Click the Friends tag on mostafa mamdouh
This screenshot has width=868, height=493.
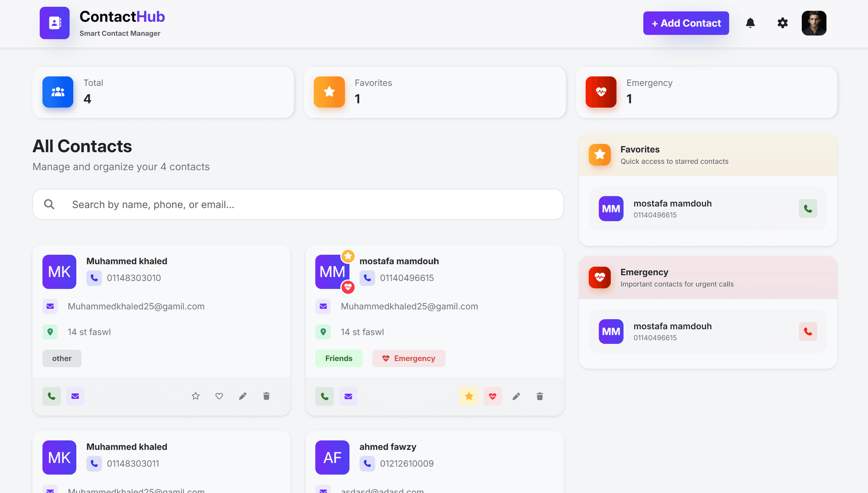339,358
